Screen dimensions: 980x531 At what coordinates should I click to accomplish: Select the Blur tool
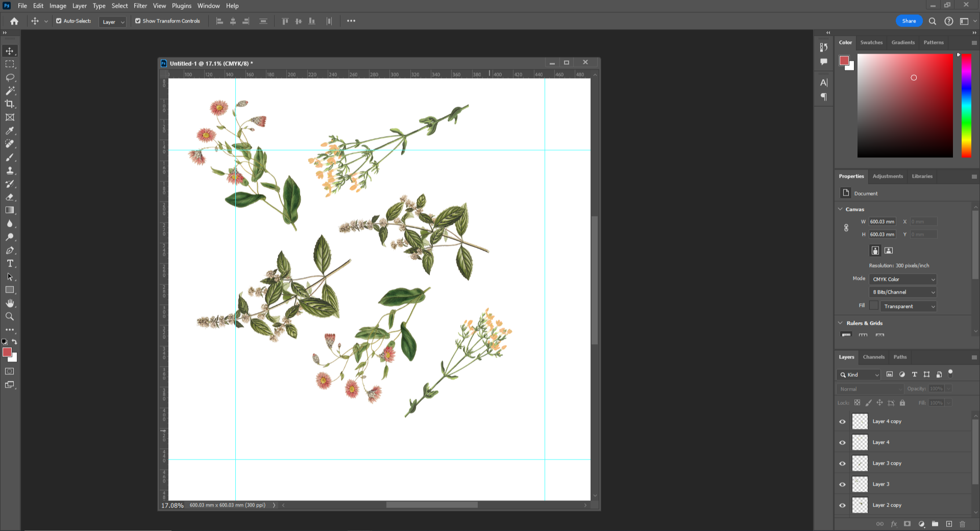pos(10,224)
